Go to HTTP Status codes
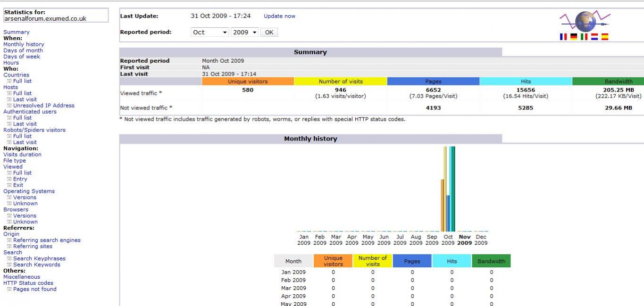This screenshot has width=644, height=306. (x=28, y=283)
